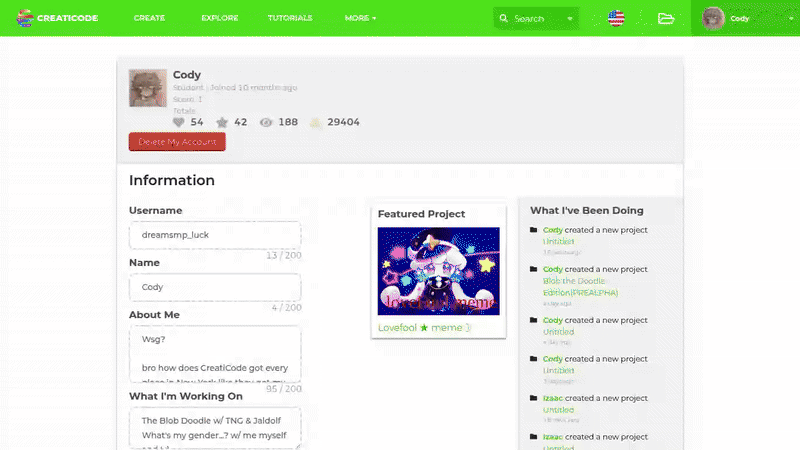Go to the EXPLORE page

[219, 18]
